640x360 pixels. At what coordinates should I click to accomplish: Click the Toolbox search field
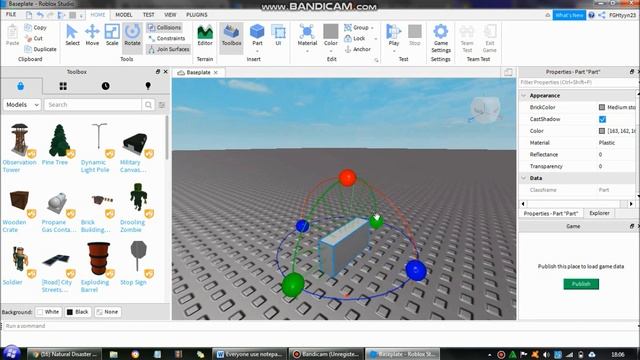tap(93, 105)
